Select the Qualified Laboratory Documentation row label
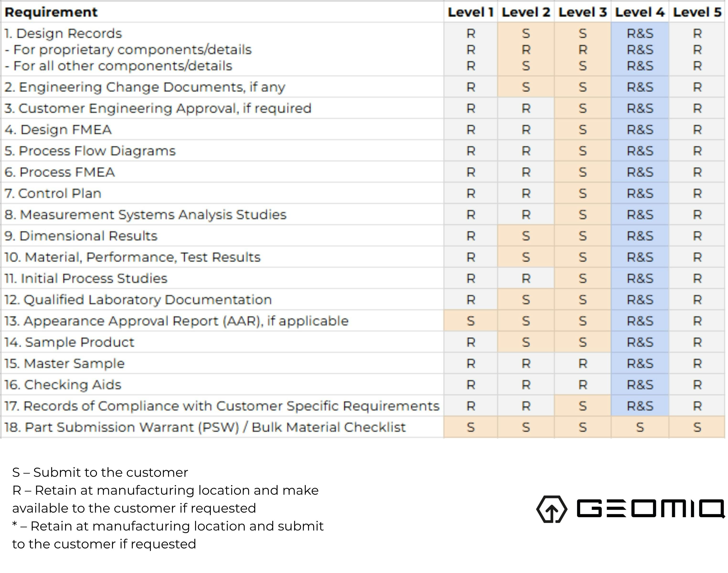 [138, 300]
